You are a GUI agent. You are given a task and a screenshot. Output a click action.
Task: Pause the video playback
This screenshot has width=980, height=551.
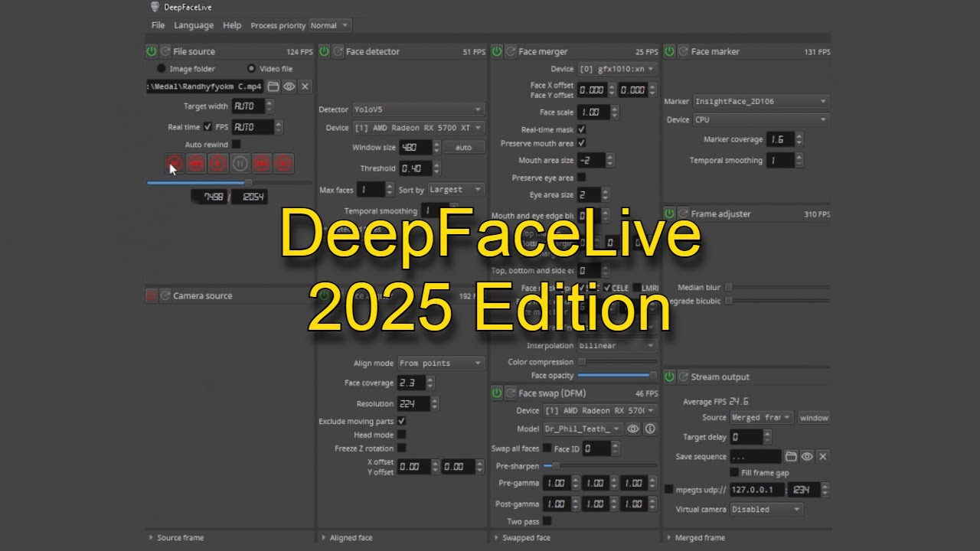pyautogui.click(x=240, y=163)
